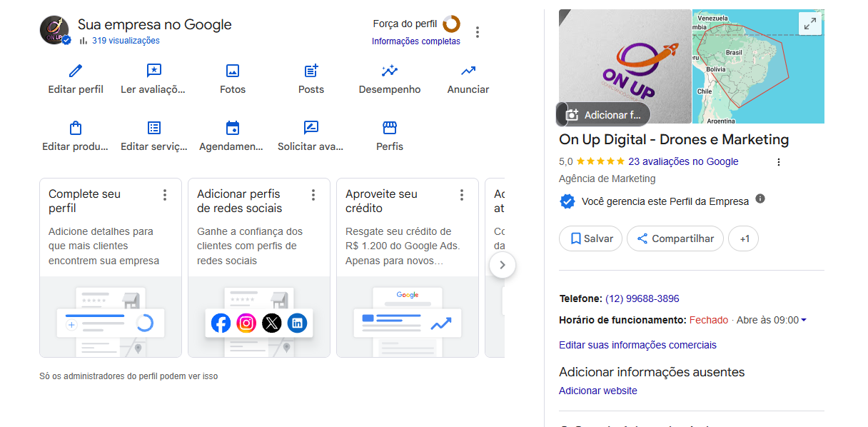Viewport: 868px width, 427px height.
Task: Open the Perfis storefront icon
Action: tap(390, 128)
